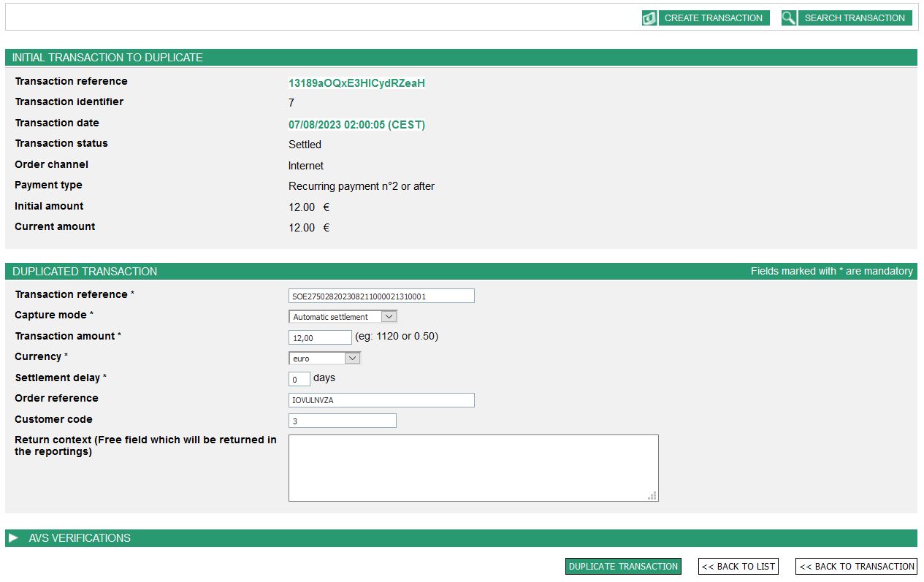Click the Back To Transaction button

coord(856,566)
